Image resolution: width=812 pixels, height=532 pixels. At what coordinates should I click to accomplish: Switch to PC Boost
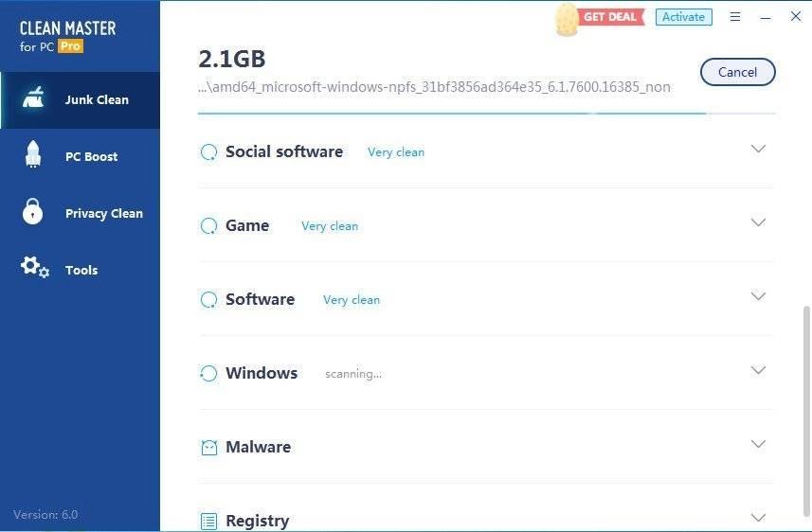pos(81,156)
